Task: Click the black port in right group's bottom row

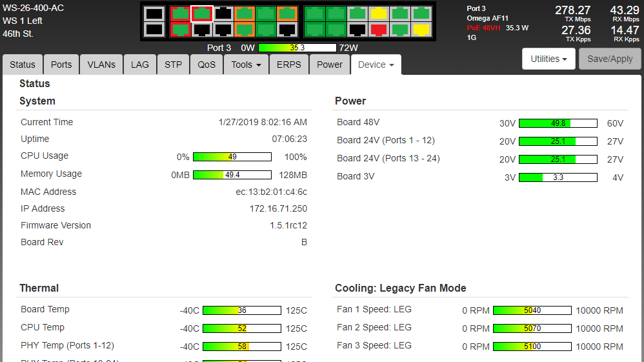Action: tap(357, 30)
